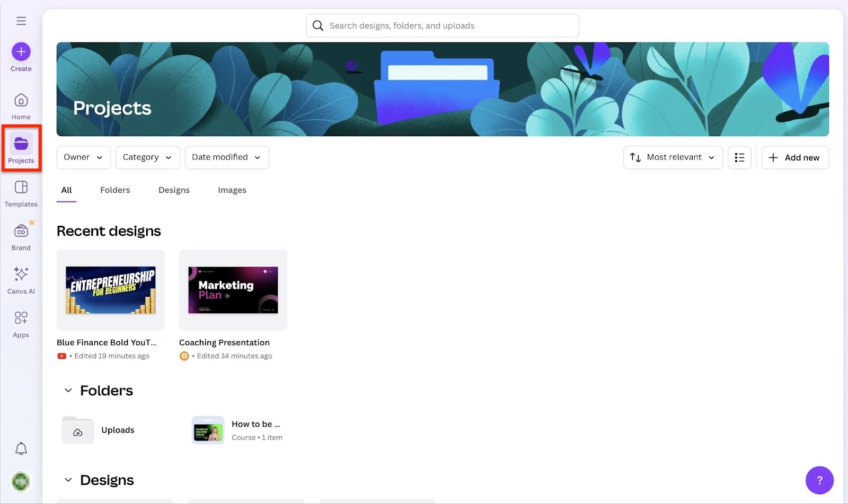The width and height of the screenshot is (848, 504).
Task: Open the 'How to be ...' course title
Action: tap(256, 424)
